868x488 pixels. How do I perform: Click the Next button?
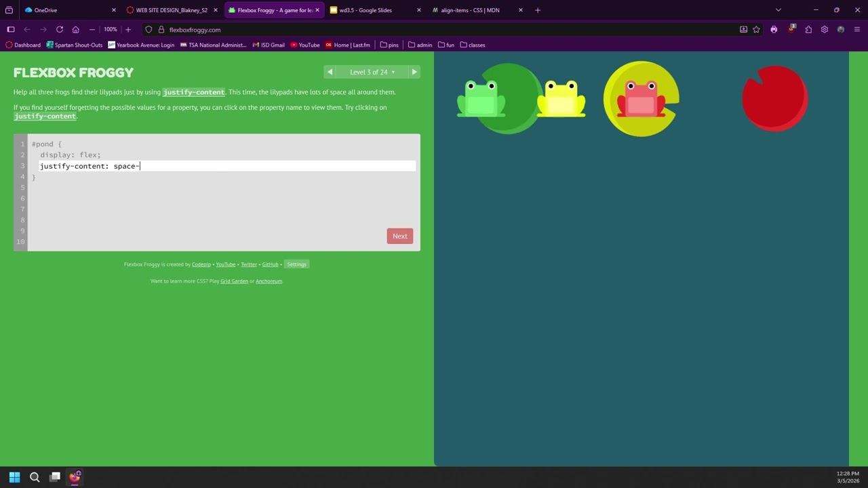pos(400,236)
